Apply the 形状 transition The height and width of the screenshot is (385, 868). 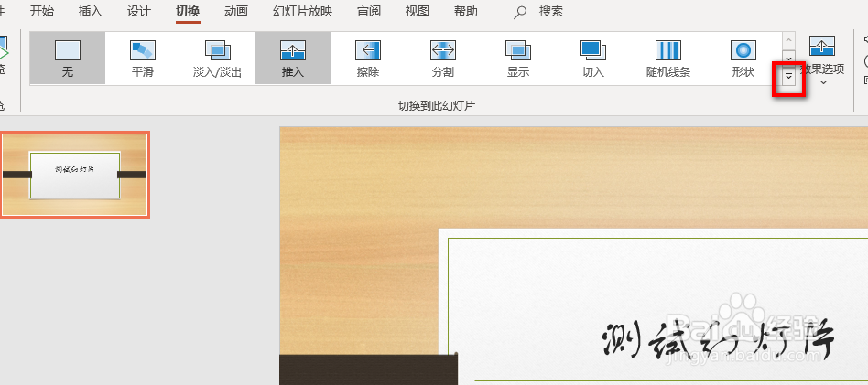pos(743,59)
